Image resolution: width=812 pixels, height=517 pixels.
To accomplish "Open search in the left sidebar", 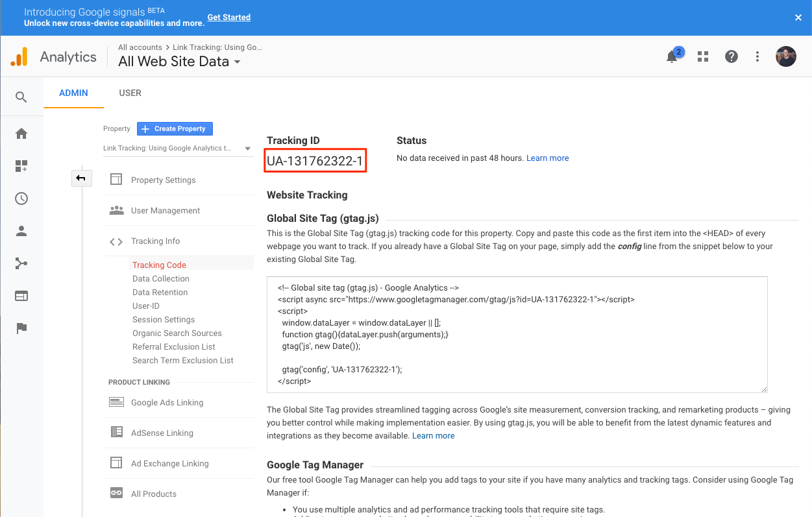I will 21,96.
